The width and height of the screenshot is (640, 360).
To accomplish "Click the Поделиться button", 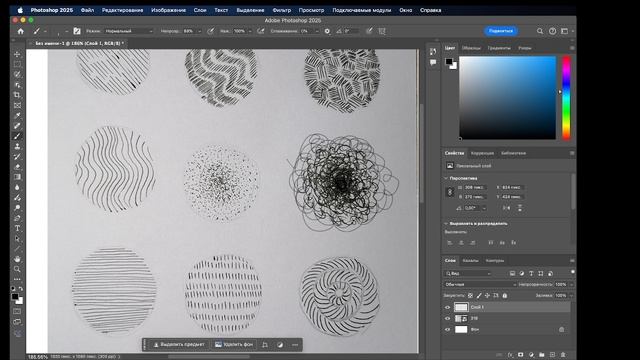I will (501, 31).
